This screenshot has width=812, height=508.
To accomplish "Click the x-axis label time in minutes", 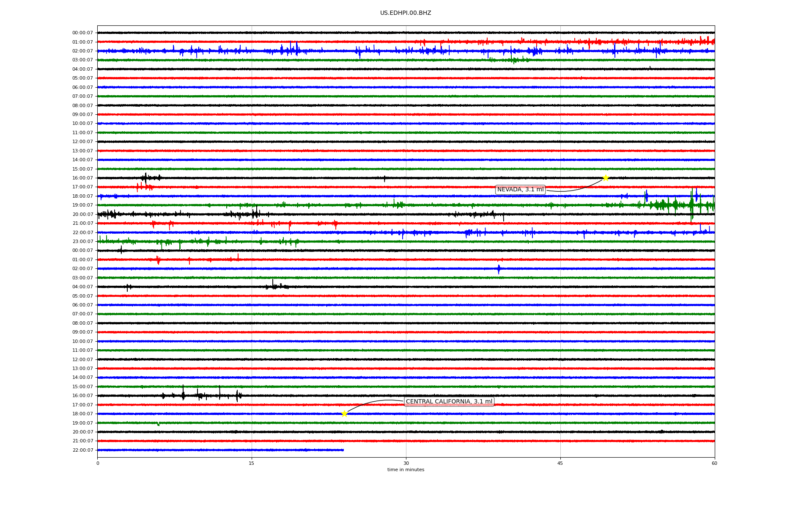I will [x=406, y=470].
